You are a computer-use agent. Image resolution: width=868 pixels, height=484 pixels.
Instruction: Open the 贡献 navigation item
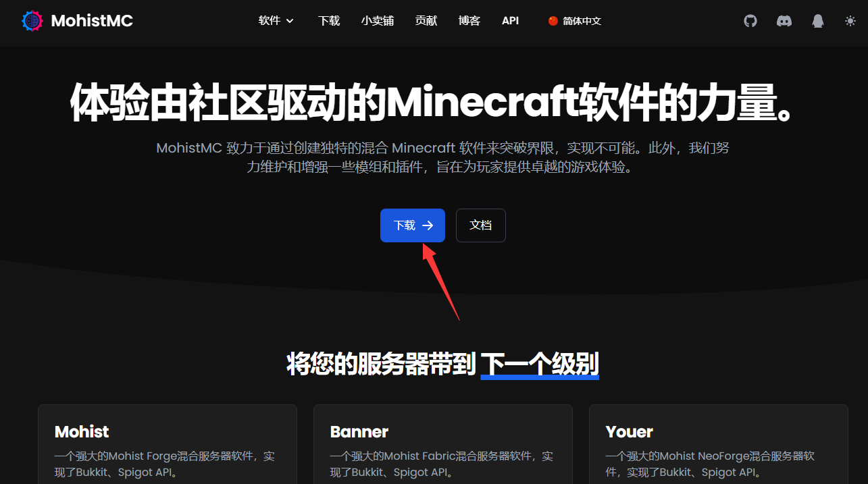[x=426, y=21]
